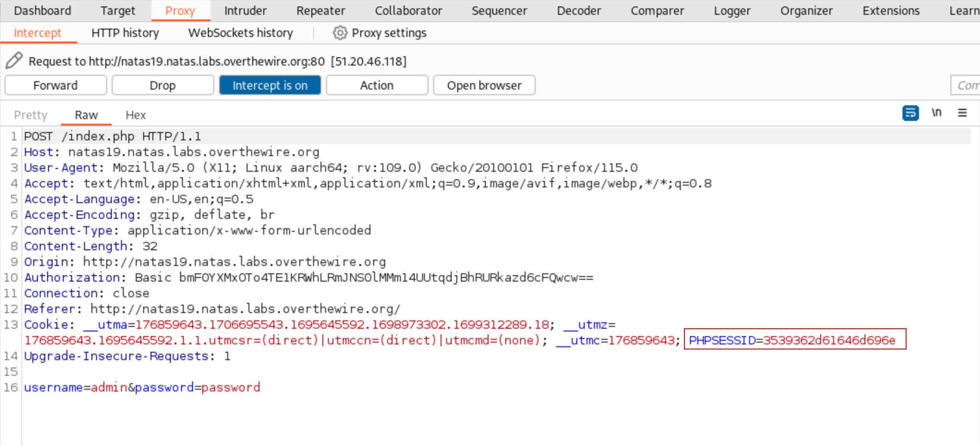The width and height of the screenshot is (980, 446).
Task: Click the PHPSESSID cookie value
Action: tap(829, 340)
